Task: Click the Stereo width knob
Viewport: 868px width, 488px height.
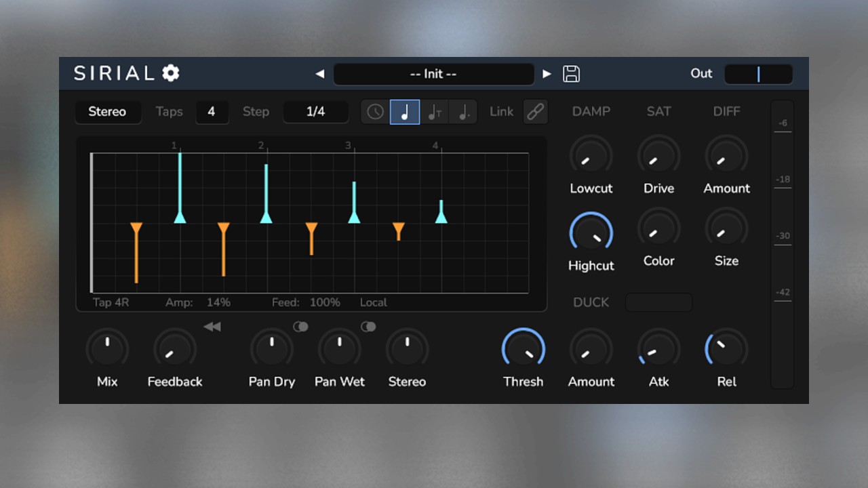Action: coord(407,349)
